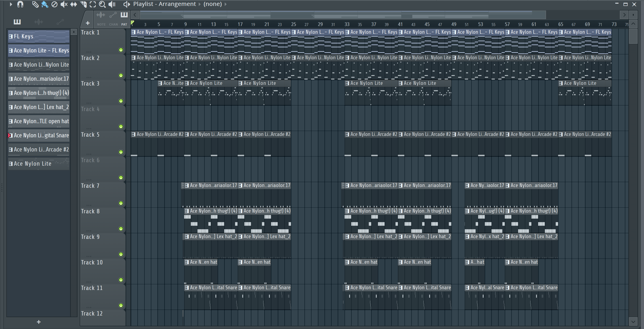This screenshot has width=644, height=329.
Task: Select Ace Nylon..mariaolor.17 pattern in picker
Action: [x=39, y=79]
